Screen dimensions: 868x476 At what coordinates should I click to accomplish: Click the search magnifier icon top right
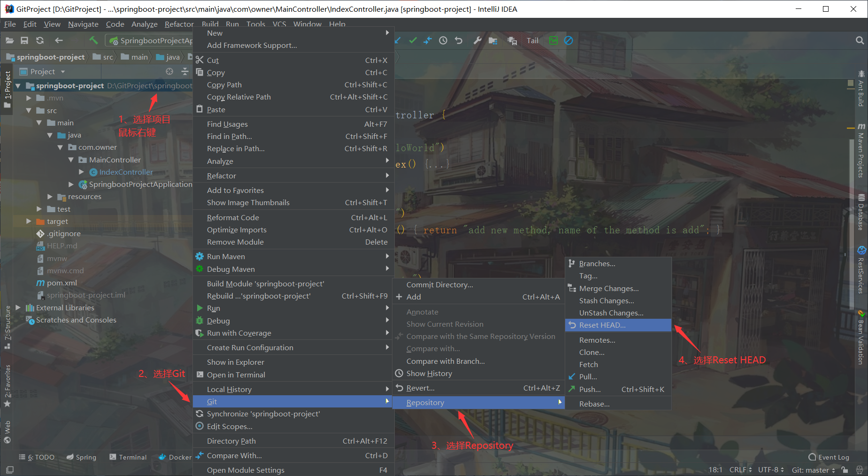click(860, 40)
